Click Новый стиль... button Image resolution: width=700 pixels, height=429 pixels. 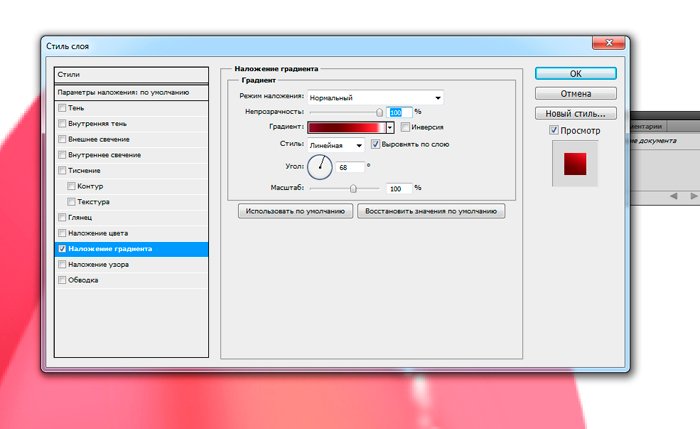[575, 113]
